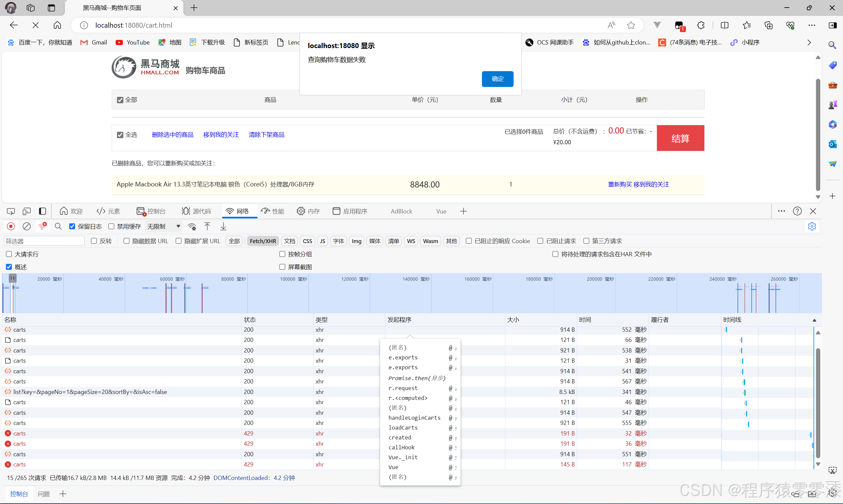The height and width of the screenshot is (504, 843).
Task: Check 第三方请求 option
Action: point(586,241)
